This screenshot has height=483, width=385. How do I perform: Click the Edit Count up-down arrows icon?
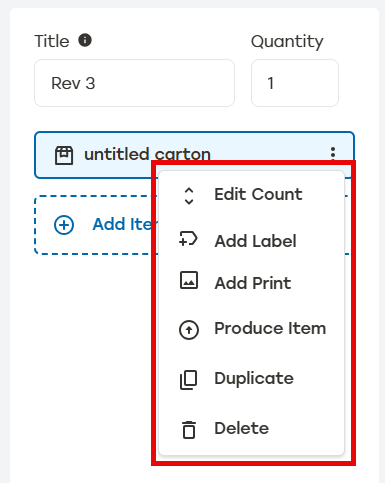[x=189, y=195]
